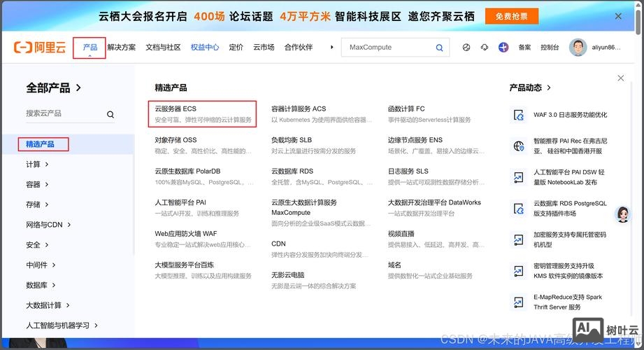Open the floating assistant avatar on right

(x=622, y=214)
